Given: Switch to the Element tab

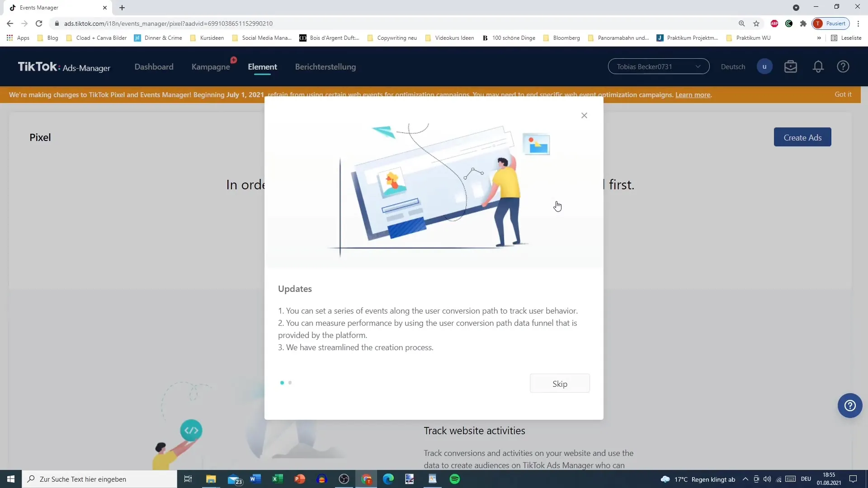Looking at the screenshot, I should pyautogui.click(x=262, y=67).
